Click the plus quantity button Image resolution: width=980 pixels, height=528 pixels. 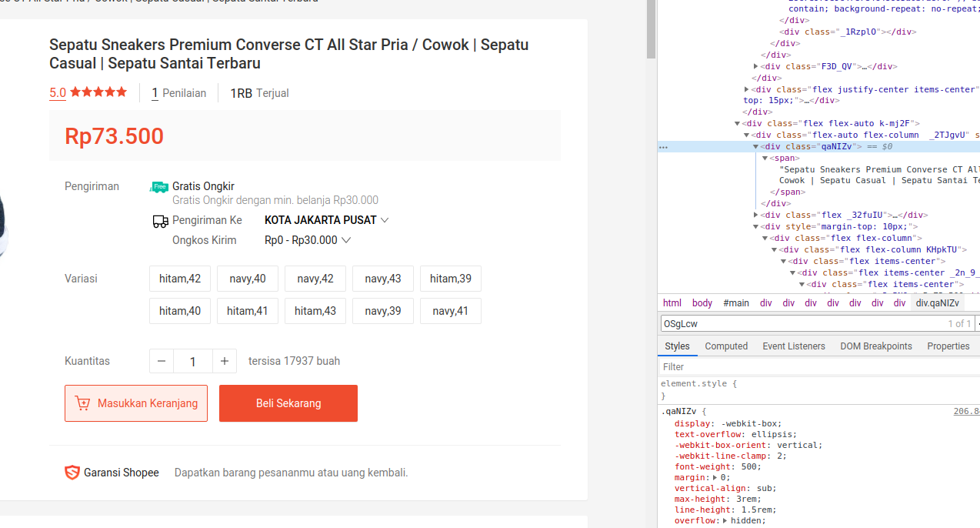tap(224, 361)
